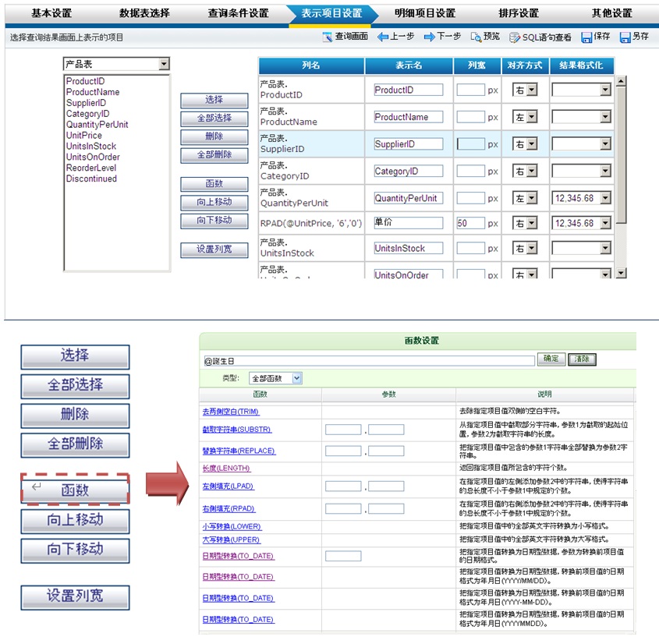Screen dimensions: 659x644
Task: Click first parameter box for LPAD
Action: point(343,486)
